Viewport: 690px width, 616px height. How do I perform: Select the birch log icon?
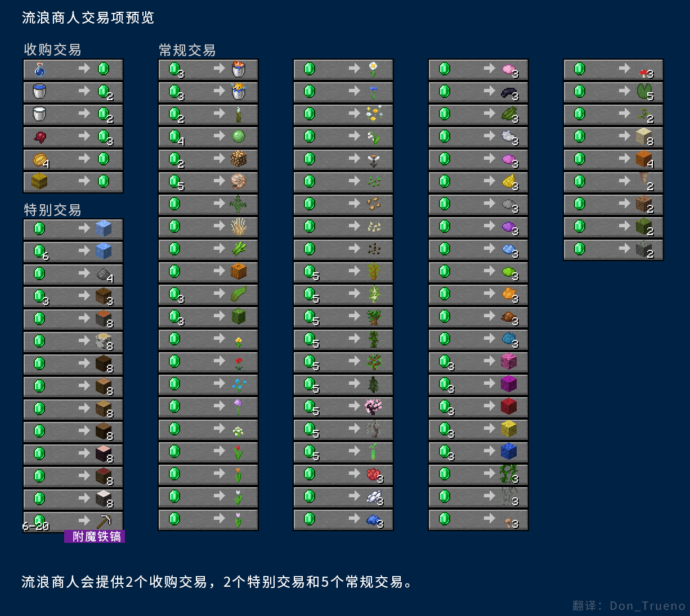[x=103, y=341]
